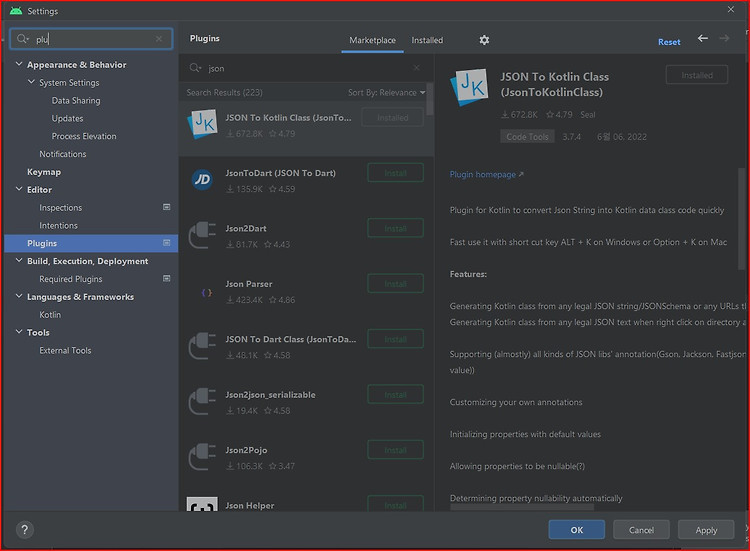Open Intentions settings

tap(58, 225)
